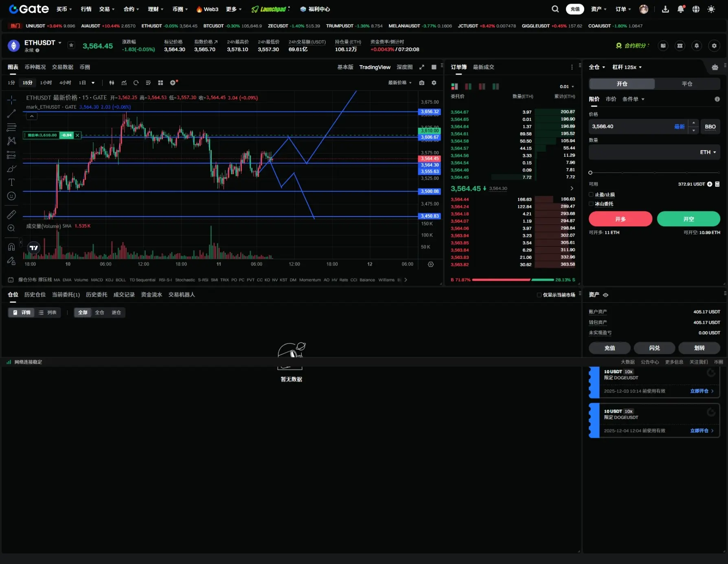Check the 仅显示当前市场 option

coord(539,295)
